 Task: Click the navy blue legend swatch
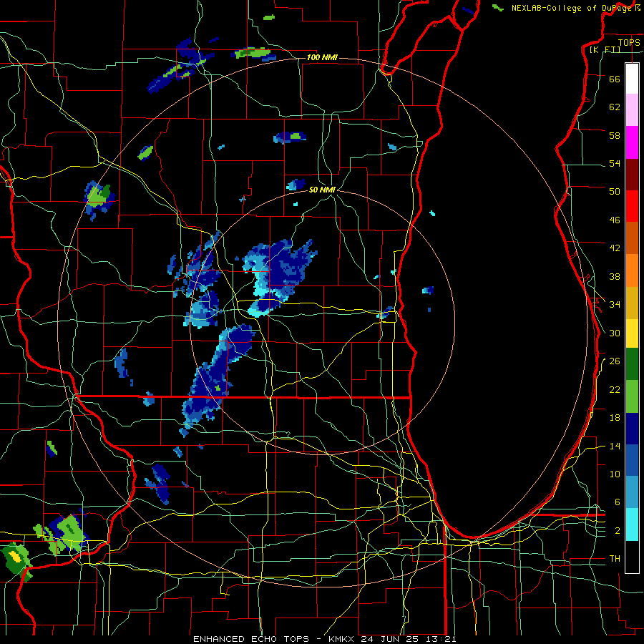632,429
